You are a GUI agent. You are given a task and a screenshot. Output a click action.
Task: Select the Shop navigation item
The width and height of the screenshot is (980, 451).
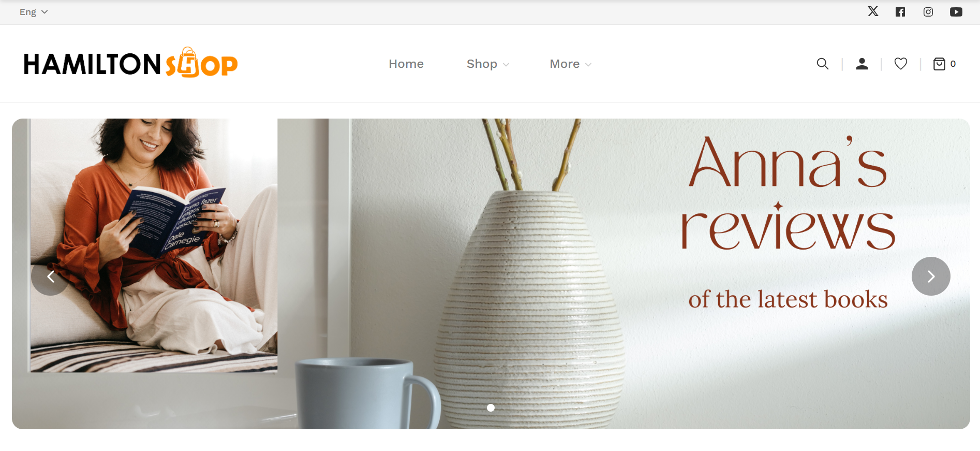pyautogui.click(x=482, y=64)
